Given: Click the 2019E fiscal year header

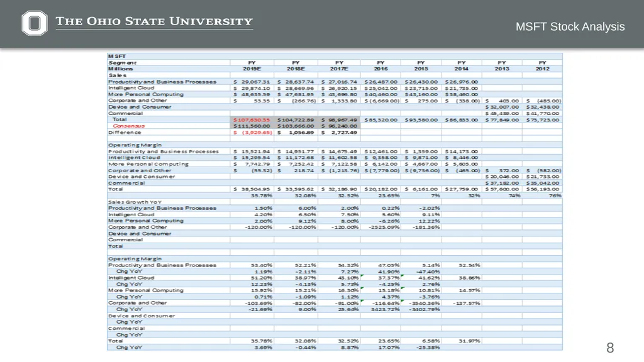Looking at the screenshot, I should (252, 69).
